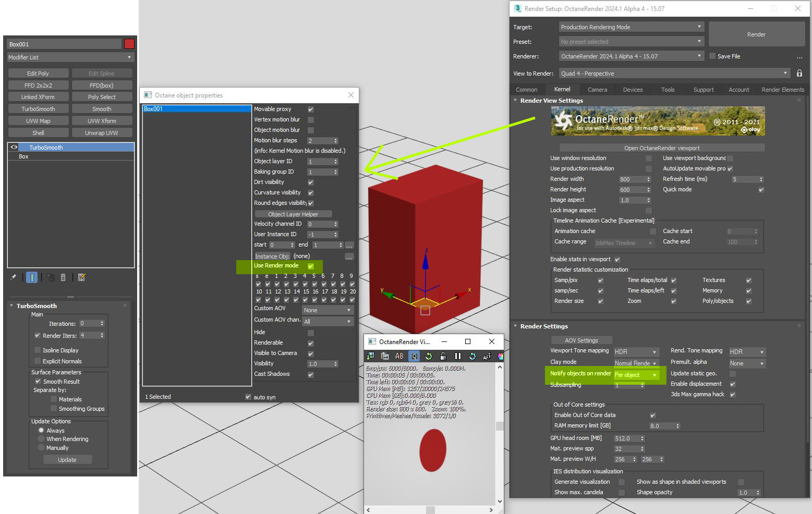Click the ellipsis button next to Save File
Image resolution: width=812 pixels, height=514 pixels.
[x=799, y=56]
